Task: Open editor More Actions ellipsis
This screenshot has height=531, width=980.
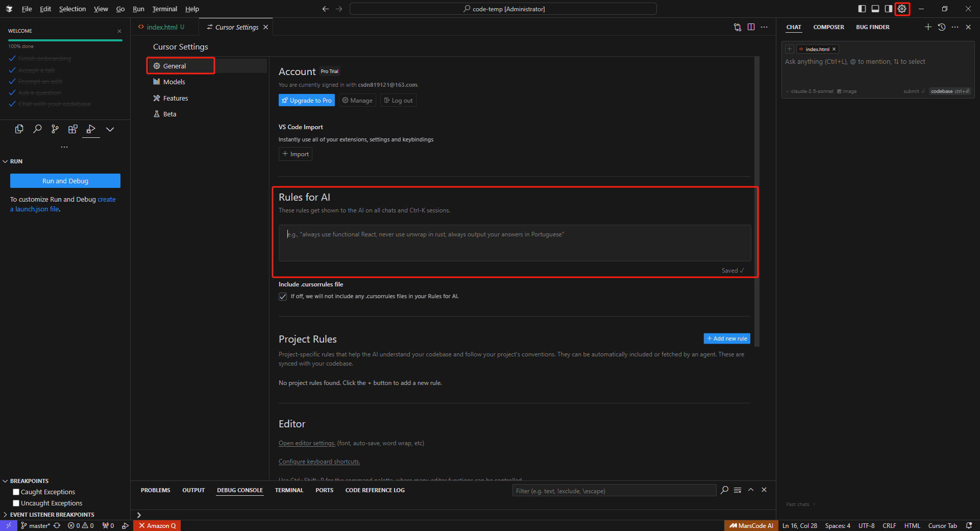Action: pos(764,27)
